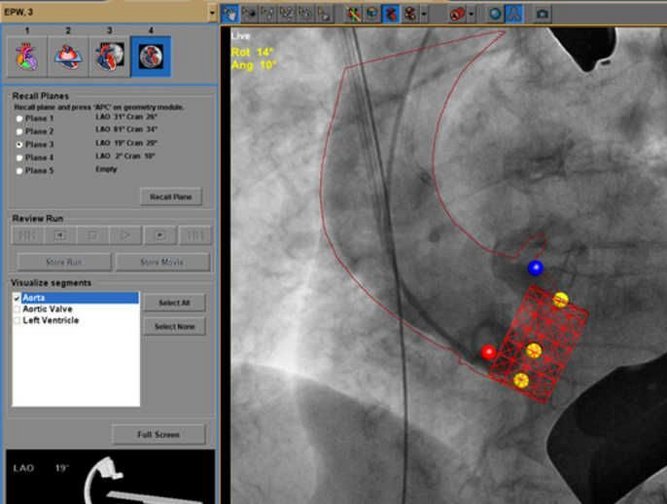Select the hand pan tool in toolbar
667x504 pixels.
[230, 14]
